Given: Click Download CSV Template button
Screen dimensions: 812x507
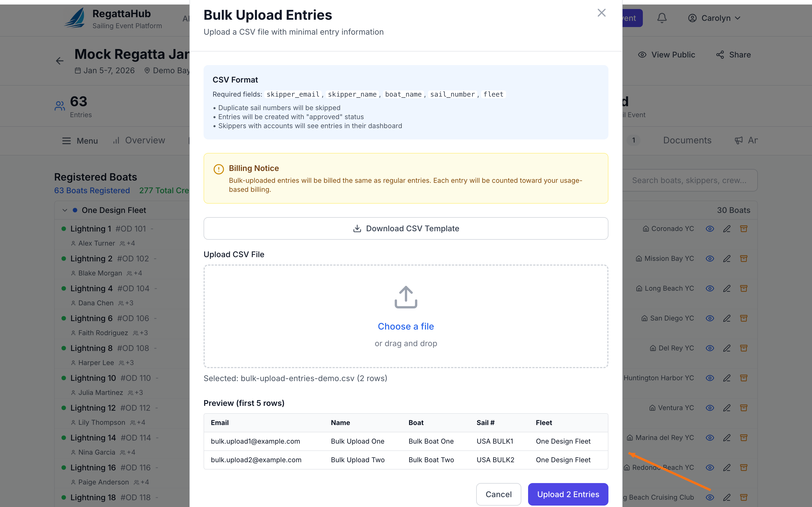Looking at the screenshot, I should pyautogui.click(x=406, y=228).
